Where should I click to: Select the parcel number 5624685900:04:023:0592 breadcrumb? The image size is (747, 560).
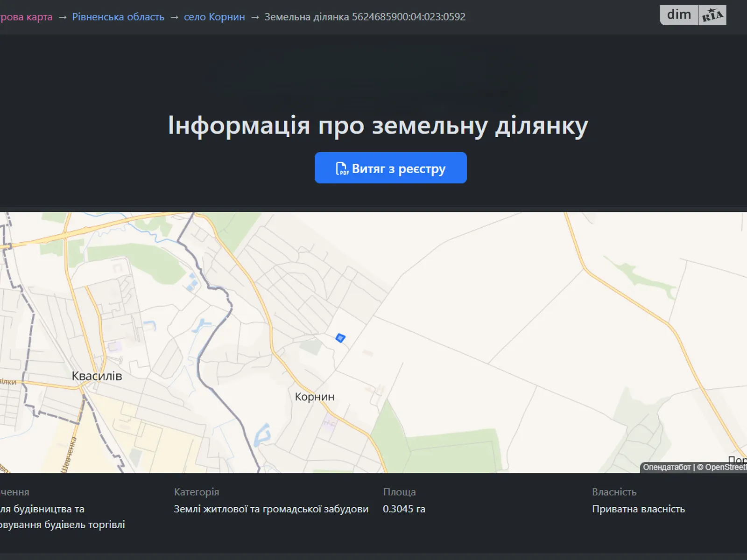point(365,17)
